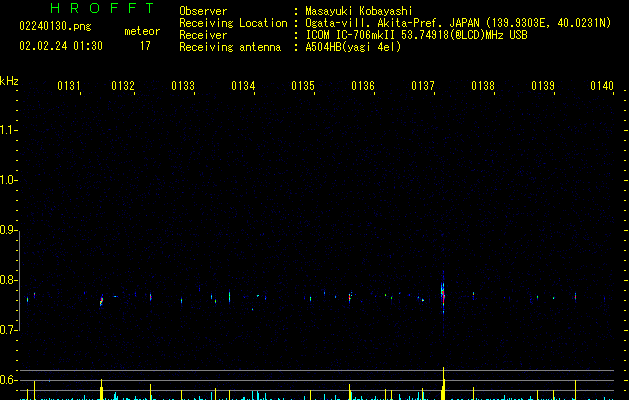629x400 pixels.
Task: Click the 0137 time marker
Action: (423, 86)
